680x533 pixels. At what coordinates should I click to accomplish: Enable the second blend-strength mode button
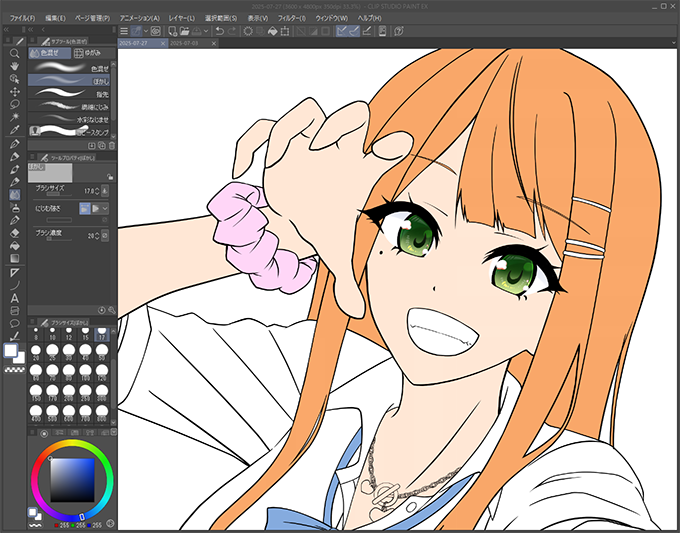point(95,209)
